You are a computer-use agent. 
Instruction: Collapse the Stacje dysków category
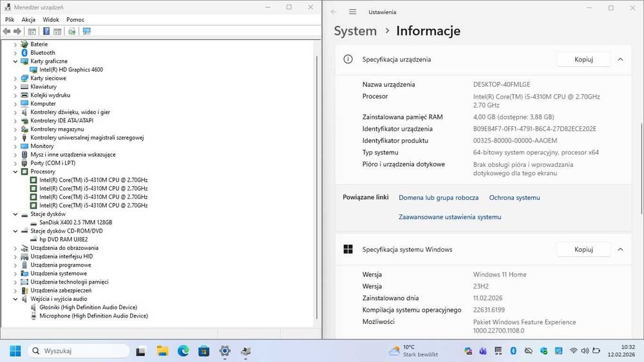[15, 214]
